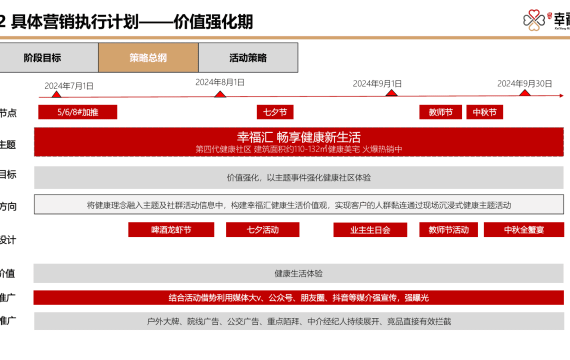Click the heart clover logo icon

[534, 20]
